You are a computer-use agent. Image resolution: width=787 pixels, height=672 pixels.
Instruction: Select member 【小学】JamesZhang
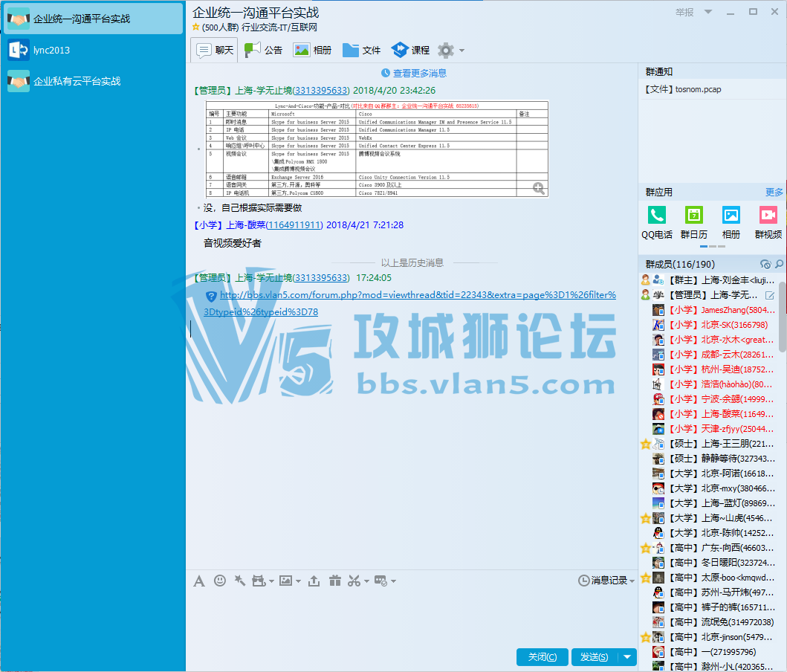point(713,310)
